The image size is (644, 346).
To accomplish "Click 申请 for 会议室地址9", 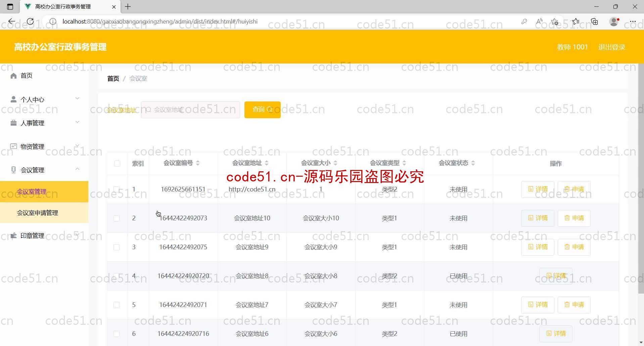I will pyautogui.click(x=574, y=247).
